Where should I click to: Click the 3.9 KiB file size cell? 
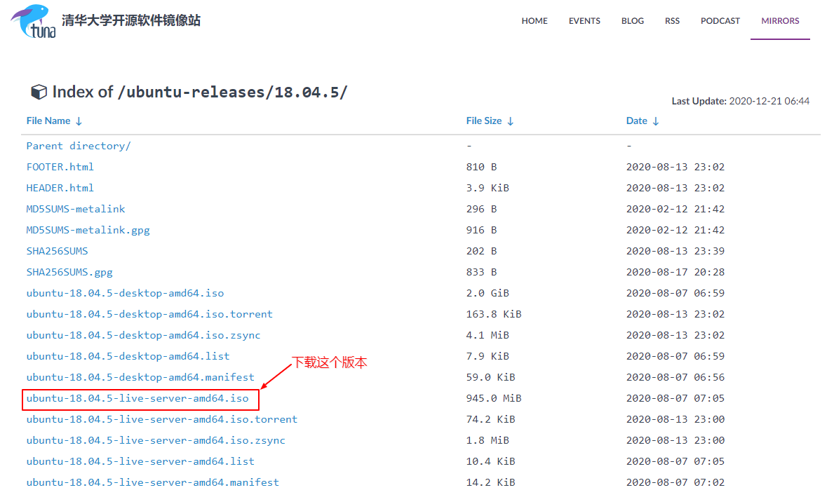point(488,188)
